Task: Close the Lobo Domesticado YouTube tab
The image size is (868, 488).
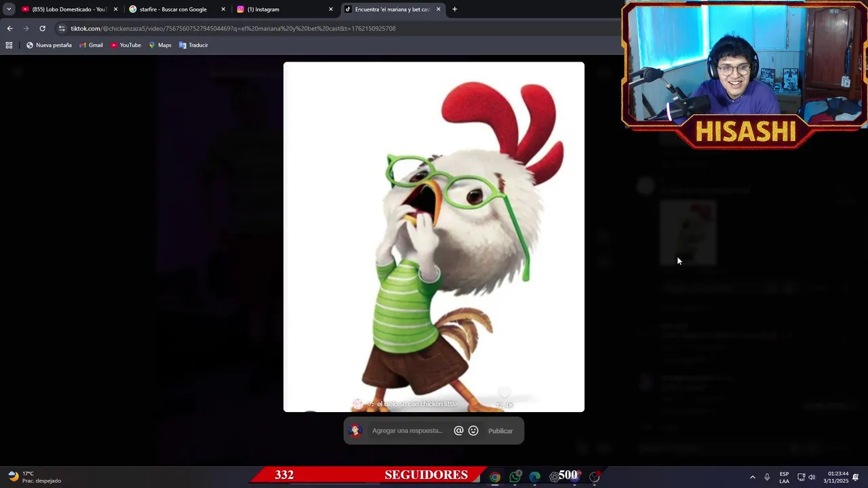Action: click(115, 9)
